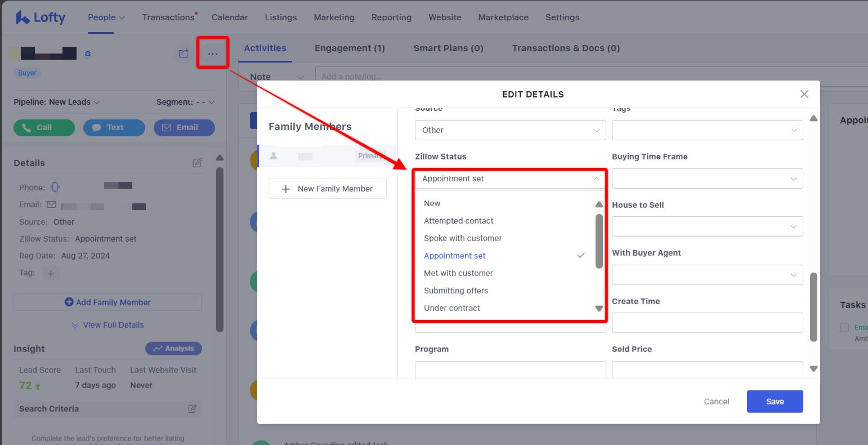
Task: Switch to the Engagement tab
Action: (x=350, y=48)
